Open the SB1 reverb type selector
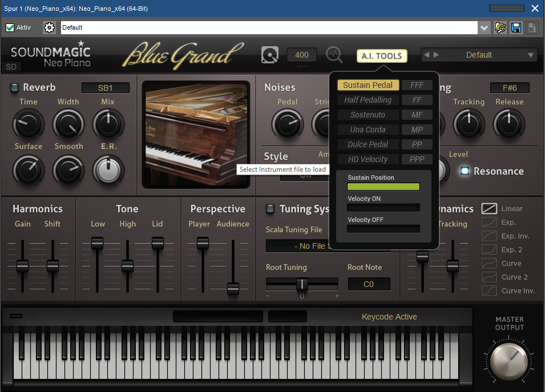545x392 pixels. (106, 88)
